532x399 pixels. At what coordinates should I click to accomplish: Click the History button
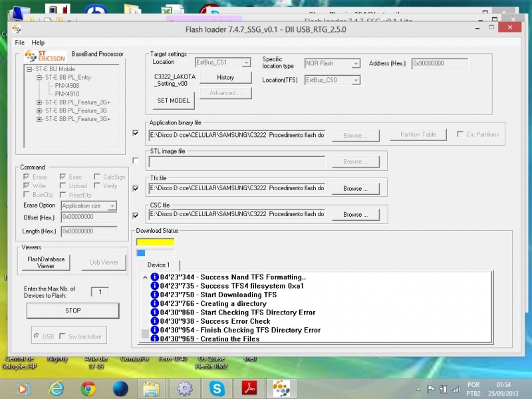pos(225,77)
